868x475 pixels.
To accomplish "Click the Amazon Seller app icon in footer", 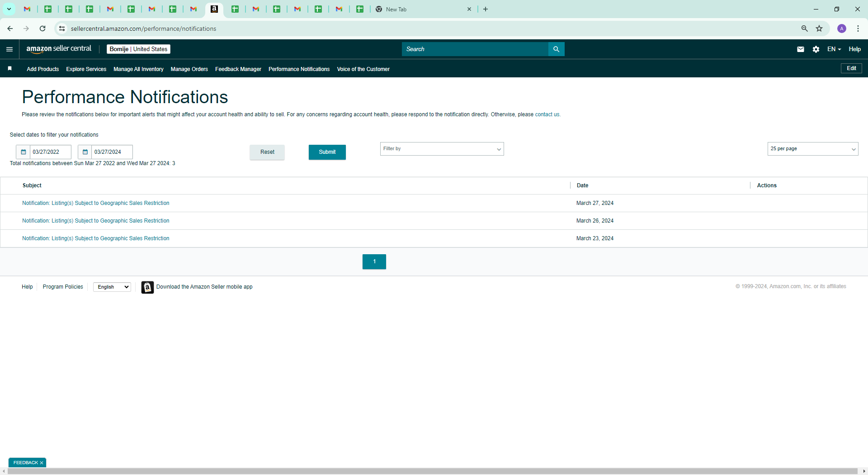I will point(147,287).
